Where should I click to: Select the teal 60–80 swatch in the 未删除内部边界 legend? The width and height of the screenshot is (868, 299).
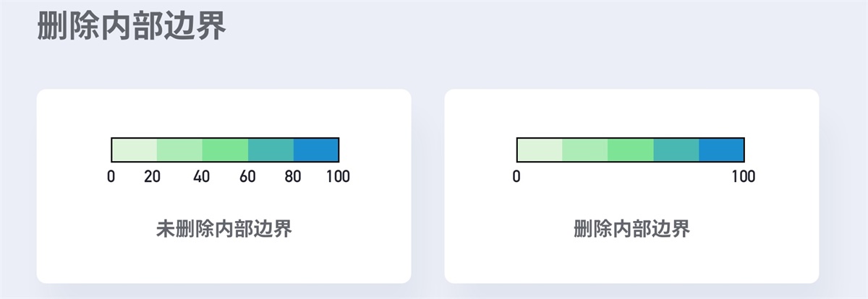(x=271, y=149)
